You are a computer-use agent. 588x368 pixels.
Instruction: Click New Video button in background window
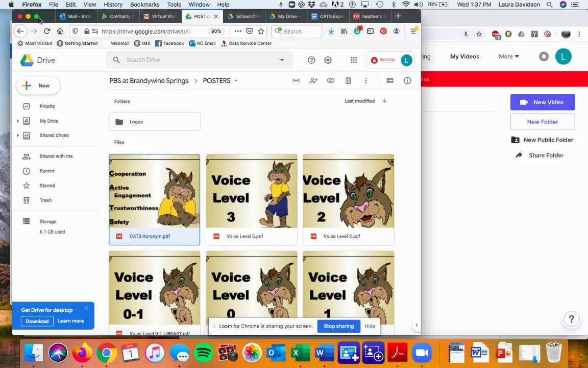pyautogui.click(x=542, y=102)
